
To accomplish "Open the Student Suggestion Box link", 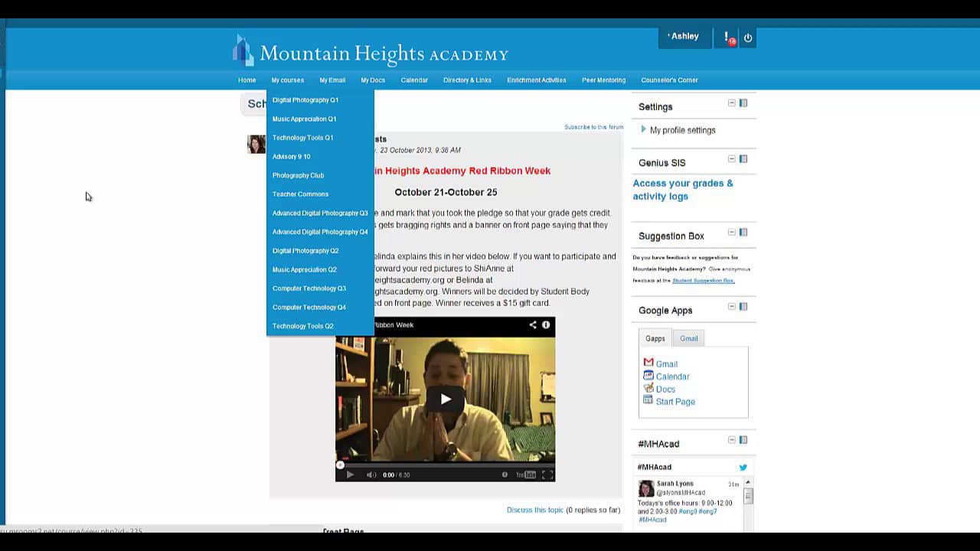I will pos(704,280).
